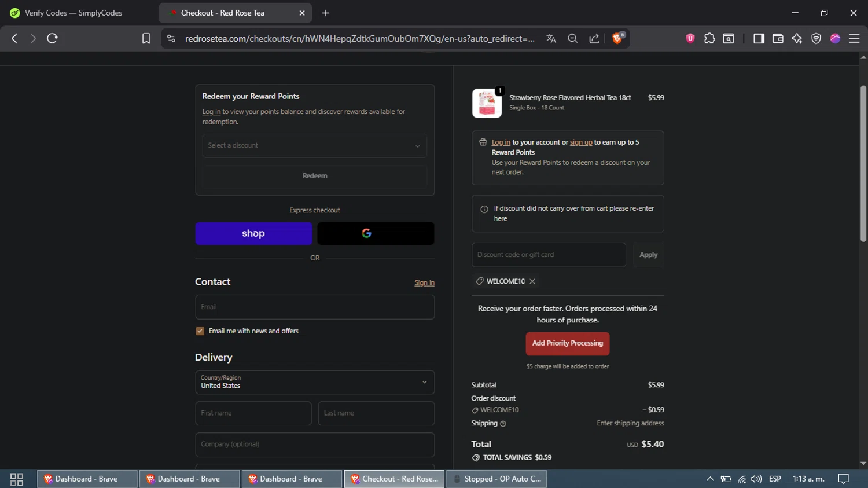
Task: Click the Redeem button
Action: tap(315, 176)
